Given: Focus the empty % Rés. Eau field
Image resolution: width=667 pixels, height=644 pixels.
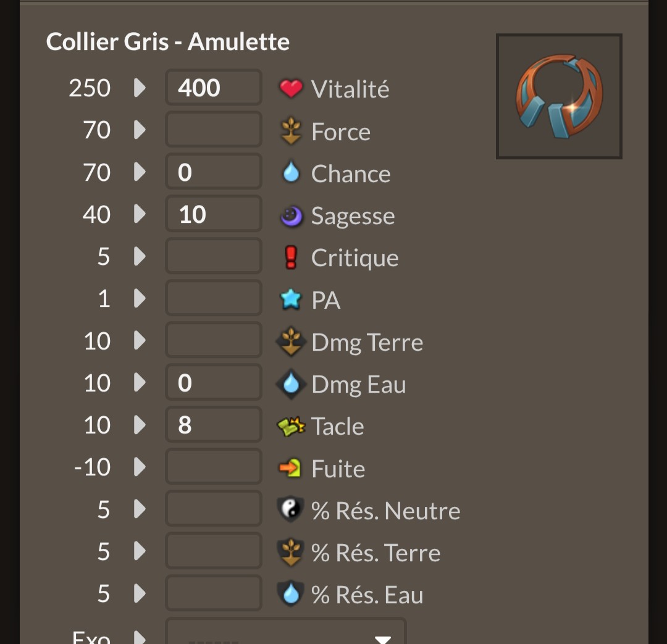Looking at the screenshot, I should tap(214, 593).
